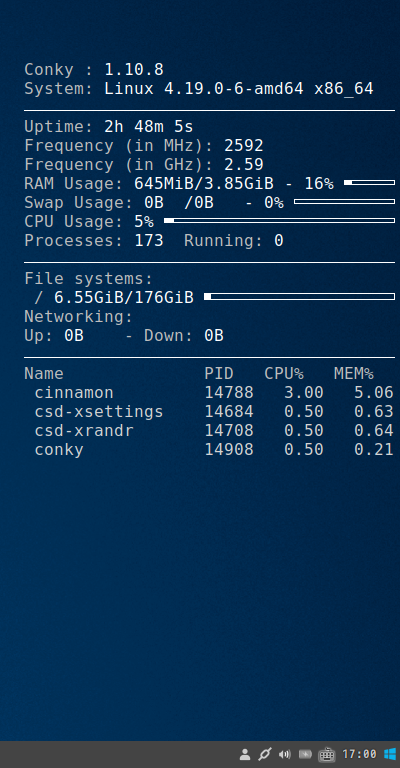The height and width of the screenshot is (768, 400).
Task: Click the Name column header
Action: (x=44, y=374)
